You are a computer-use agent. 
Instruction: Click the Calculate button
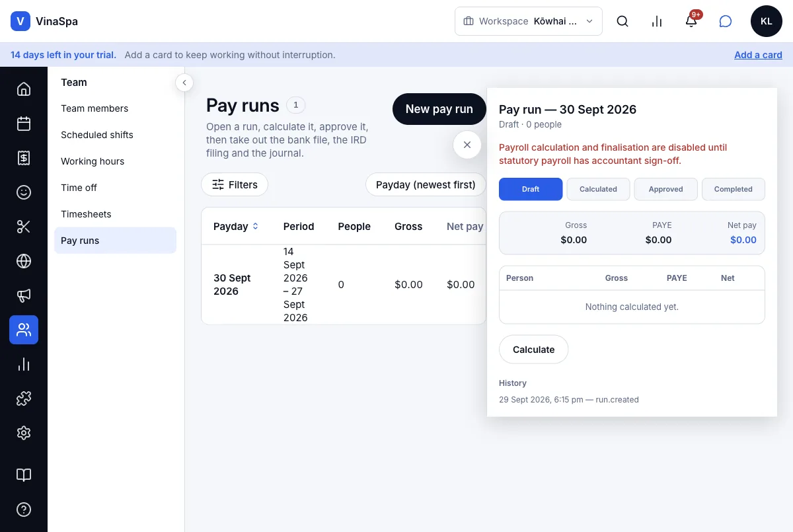[x=534, y=350]
